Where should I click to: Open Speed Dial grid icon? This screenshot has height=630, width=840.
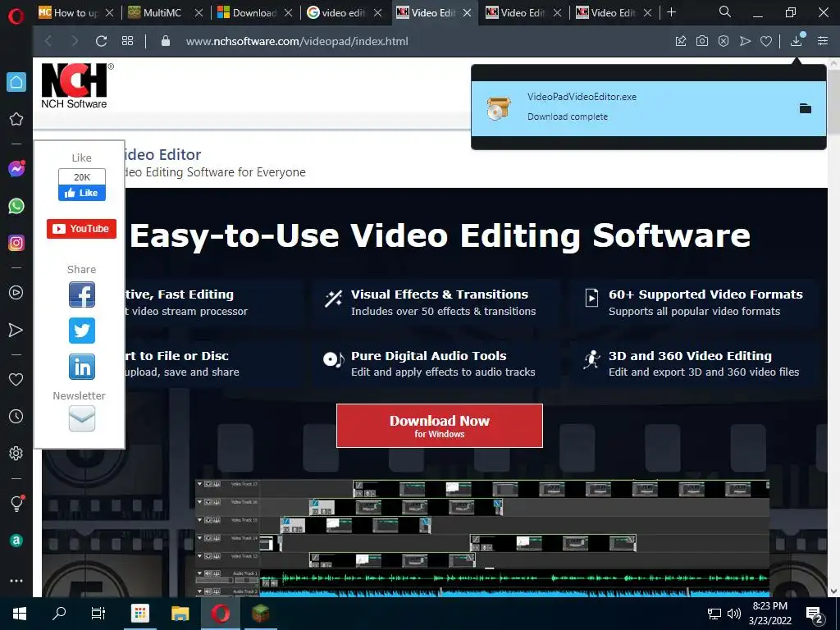tap(127, 41)
